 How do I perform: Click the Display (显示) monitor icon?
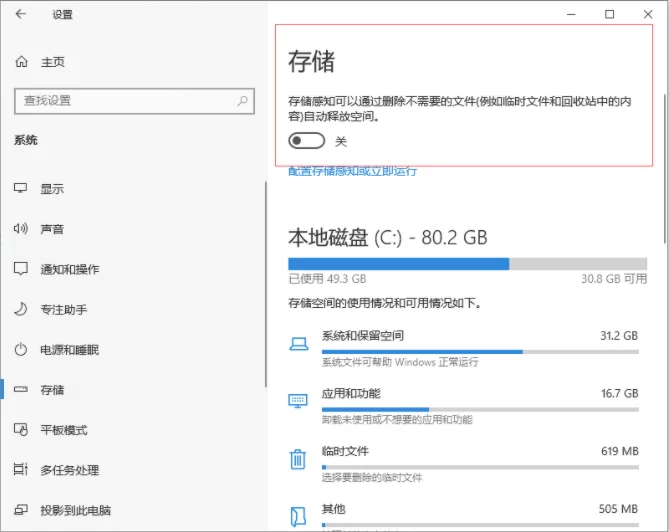click(21, 189)
